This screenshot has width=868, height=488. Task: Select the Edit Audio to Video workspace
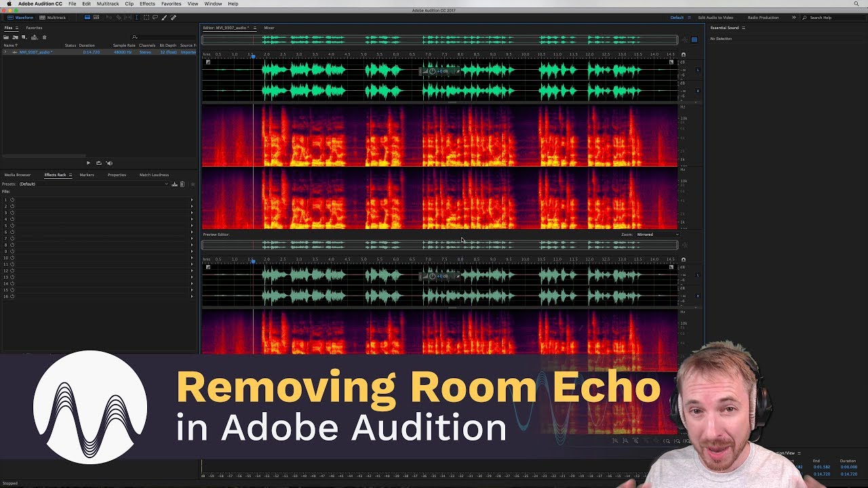715,18
